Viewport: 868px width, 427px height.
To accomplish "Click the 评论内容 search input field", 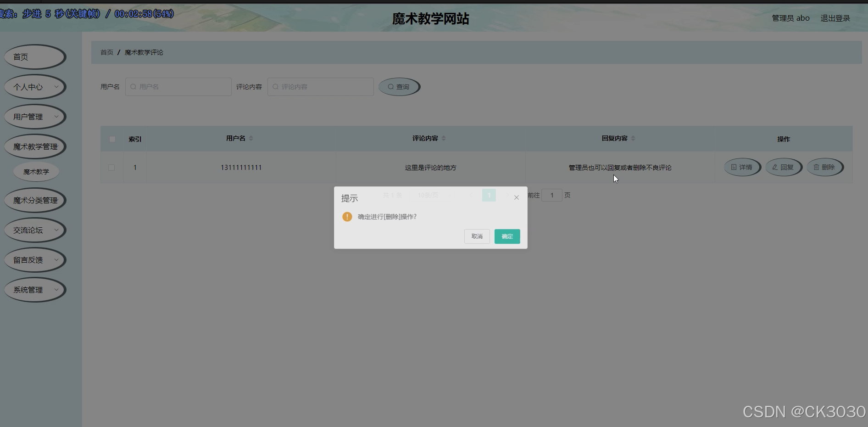I will click(321, 87).
